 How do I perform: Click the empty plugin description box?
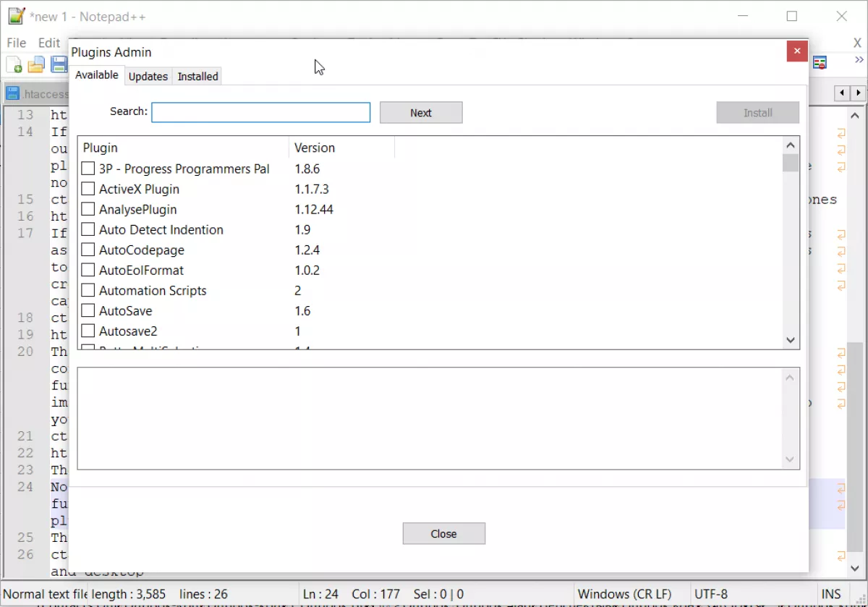point(430,418)
